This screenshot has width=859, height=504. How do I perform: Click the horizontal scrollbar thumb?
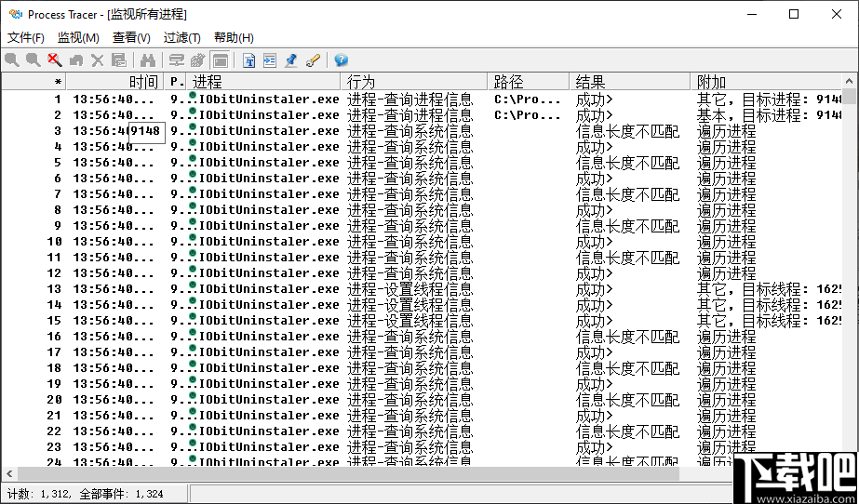coord(348,472)
